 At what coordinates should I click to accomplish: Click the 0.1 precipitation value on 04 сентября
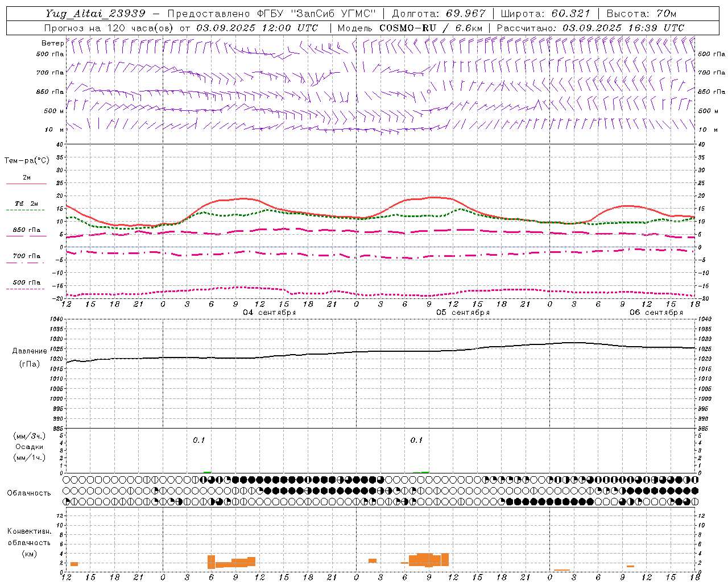pyautogui.click(x=198, y=440)
